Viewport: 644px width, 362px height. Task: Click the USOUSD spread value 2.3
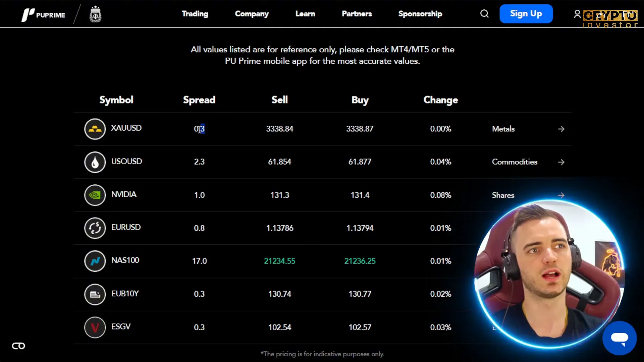pyautogui.click(x=199, y=162)
